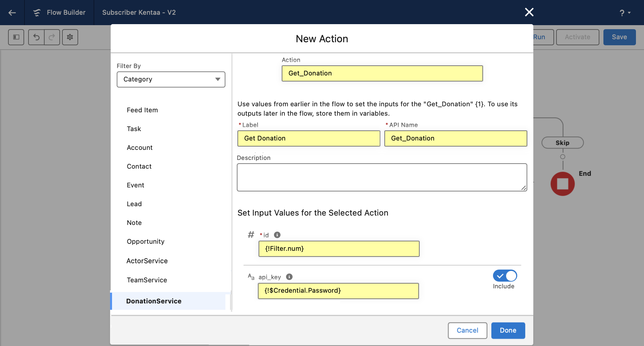This screenshot has height=346, width=644.
Task: Click the Action field containing Get_Donation
Action: [x=382, y=73]
